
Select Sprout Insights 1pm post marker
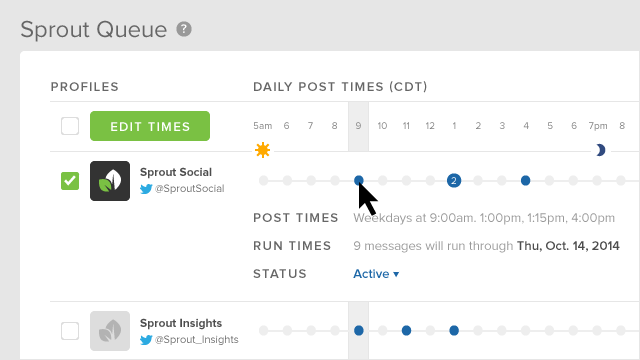[454, 331]
